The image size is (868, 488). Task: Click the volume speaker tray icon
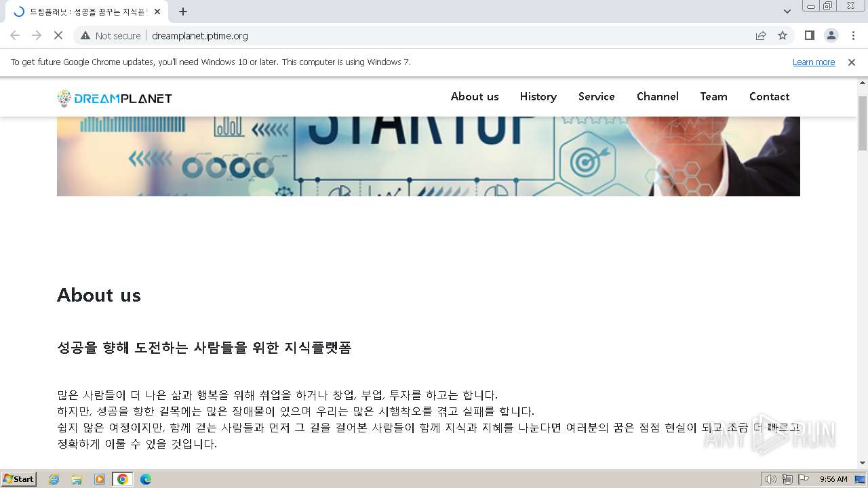pos(770,479)
